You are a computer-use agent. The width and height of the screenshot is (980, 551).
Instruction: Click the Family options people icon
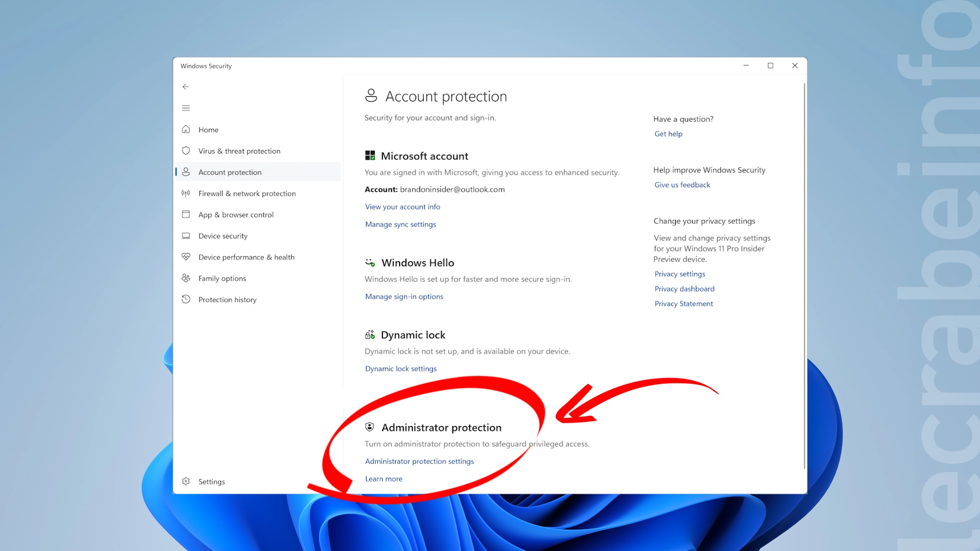point(186,278)
